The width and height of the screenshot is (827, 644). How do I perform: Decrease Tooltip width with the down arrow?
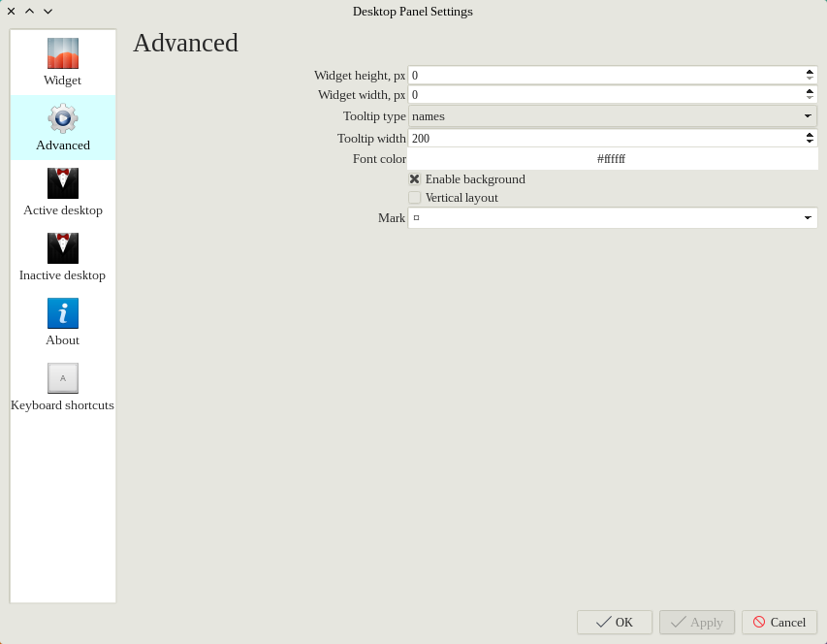click(x=810, y=143)
